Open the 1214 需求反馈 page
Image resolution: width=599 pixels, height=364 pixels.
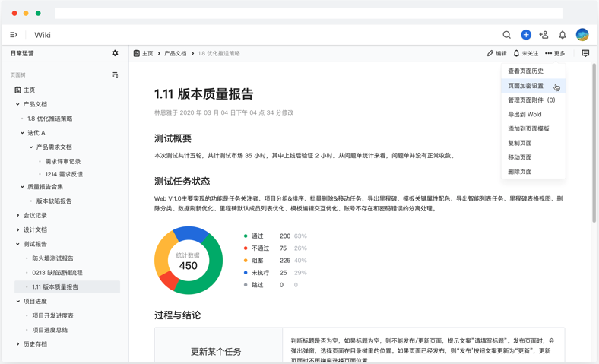pyautogui.click(x=64, y=174)
